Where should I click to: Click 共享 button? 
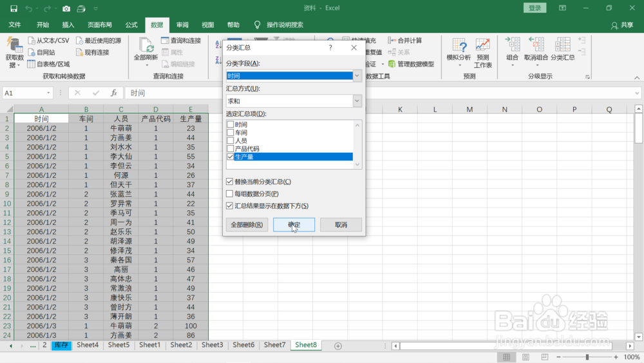click(x=622, y=25)
